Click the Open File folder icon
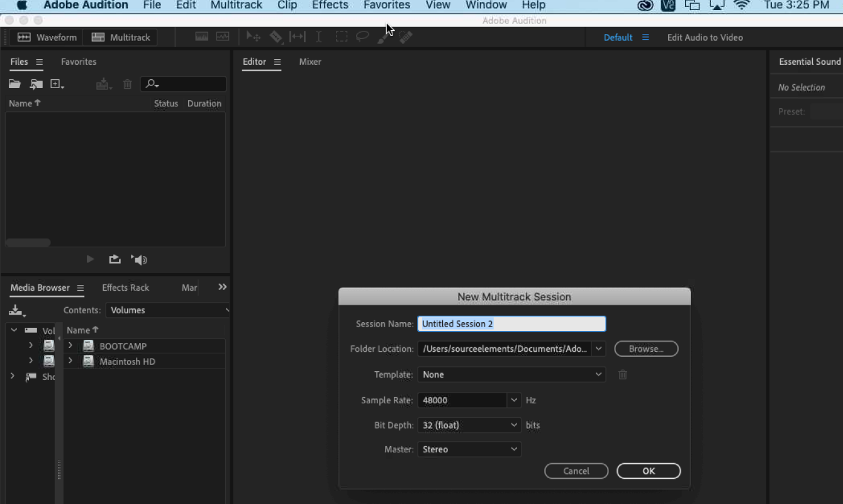Screen dimensions: 843x504 tap(14, 84)
